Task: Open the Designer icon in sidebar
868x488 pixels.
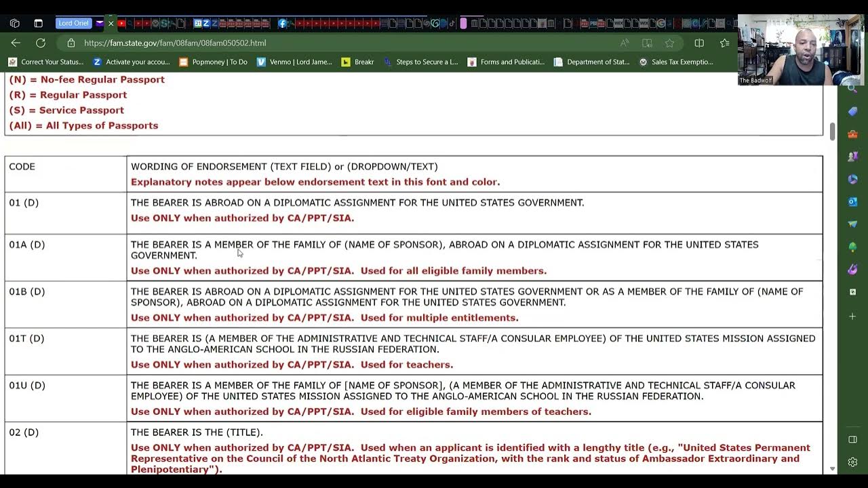Action: 852,270
